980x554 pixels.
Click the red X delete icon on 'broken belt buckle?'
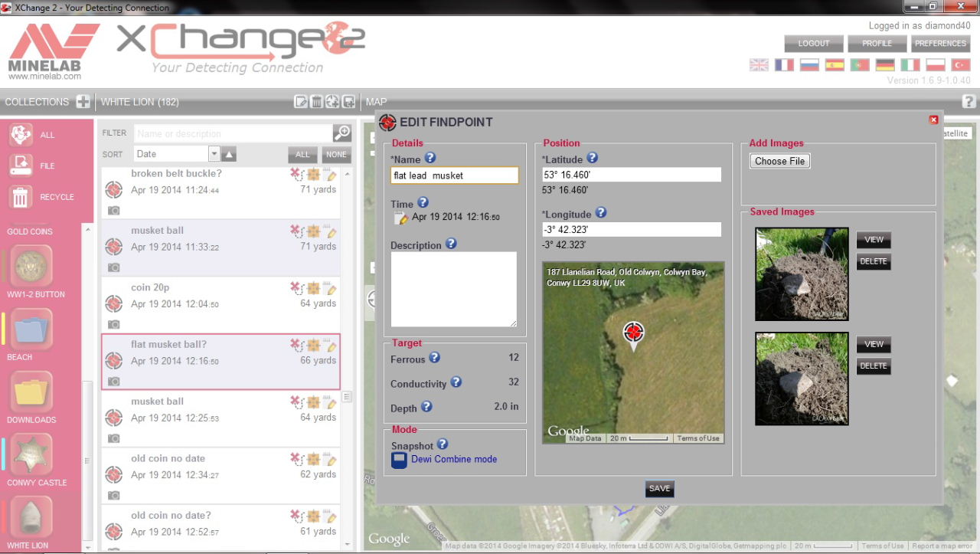click(296, 174)
